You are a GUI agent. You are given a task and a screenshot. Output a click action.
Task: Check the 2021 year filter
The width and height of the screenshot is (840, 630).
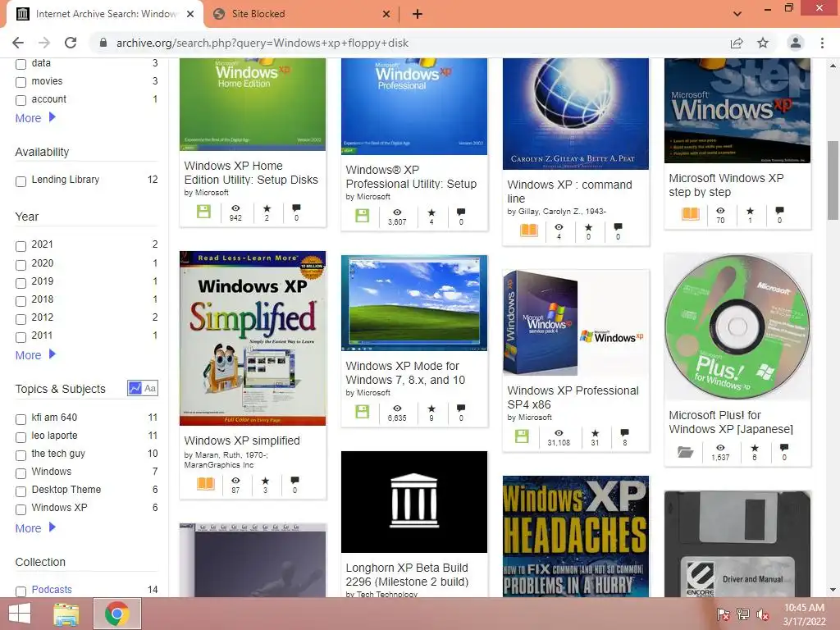21,246
